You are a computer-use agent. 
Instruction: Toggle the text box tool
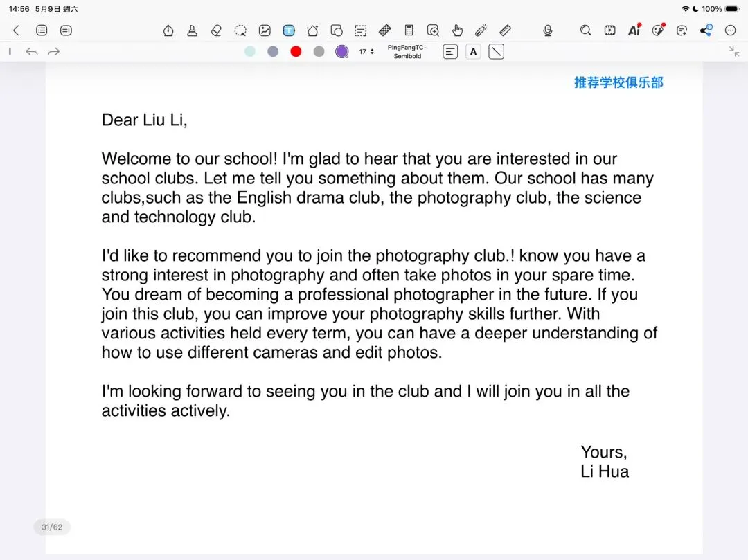(289, 30)
